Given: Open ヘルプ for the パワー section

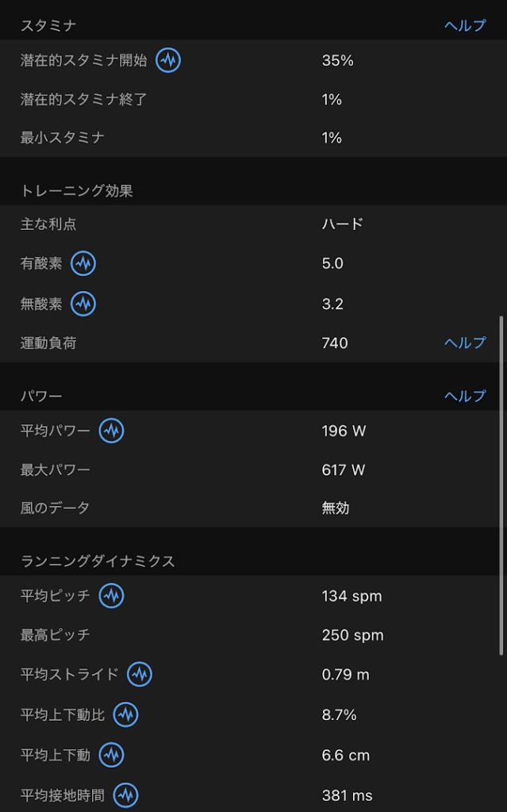Looking at the screenshot, I should pyautogui.click(x=465, y=396).
